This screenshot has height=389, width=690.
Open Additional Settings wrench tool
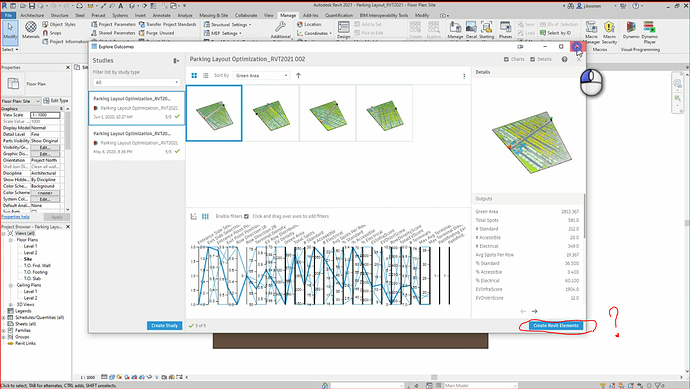[x=280, y=30]
